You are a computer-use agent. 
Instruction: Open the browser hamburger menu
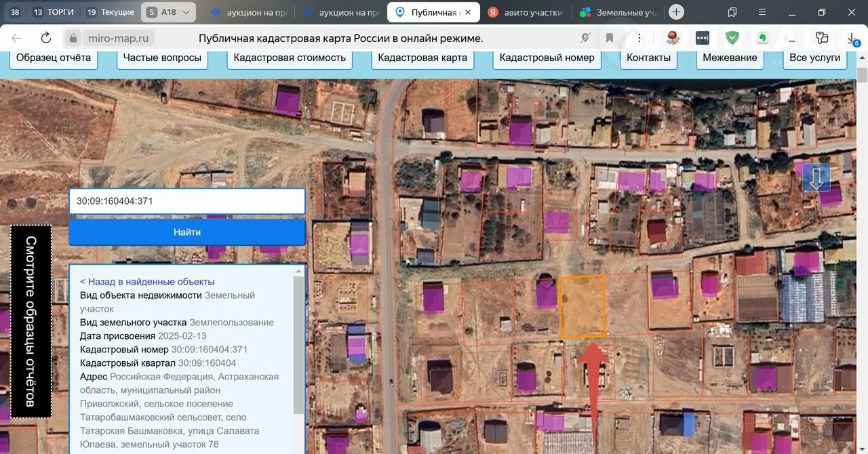(762, 12)
